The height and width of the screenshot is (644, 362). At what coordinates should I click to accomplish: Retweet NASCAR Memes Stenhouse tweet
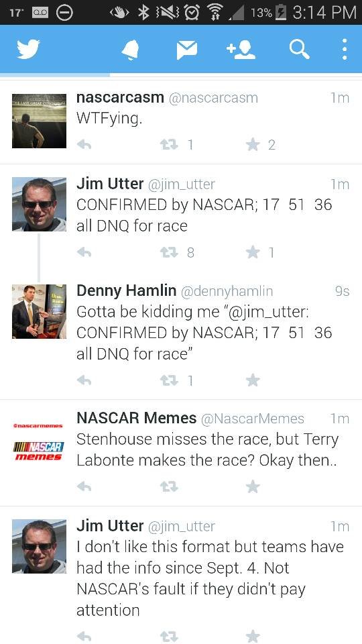(169, 487)
